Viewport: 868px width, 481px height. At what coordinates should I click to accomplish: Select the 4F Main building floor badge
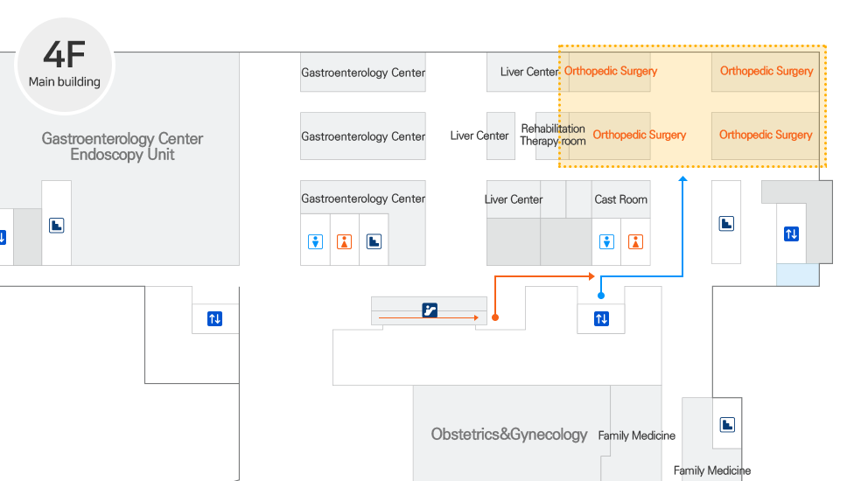[65, 66]
